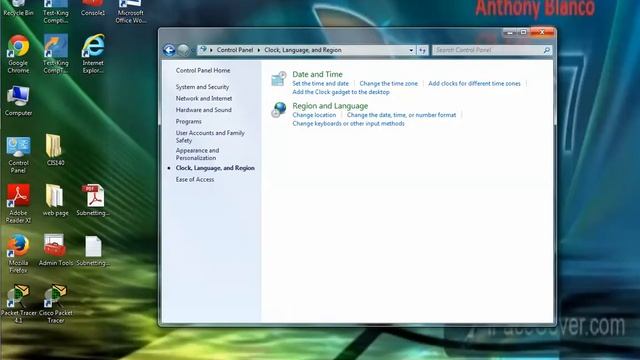Open System and Security category
640x360 pixels.
202,87
